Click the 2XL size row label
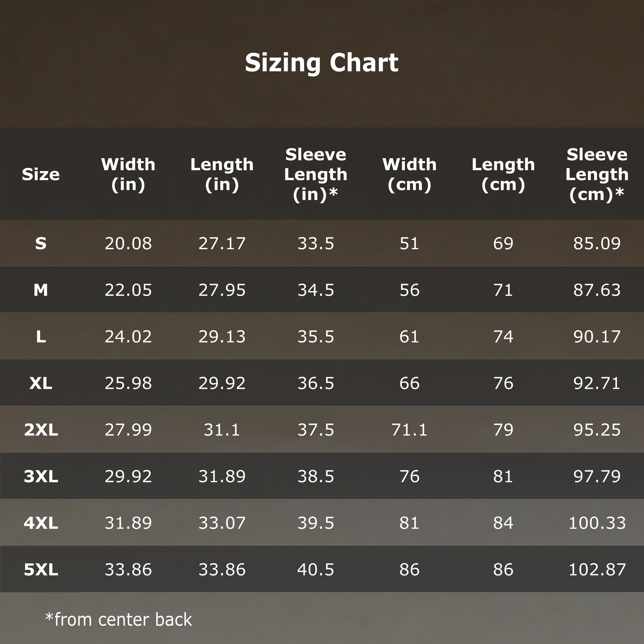 pyautogui.click(x=41, y=430)
